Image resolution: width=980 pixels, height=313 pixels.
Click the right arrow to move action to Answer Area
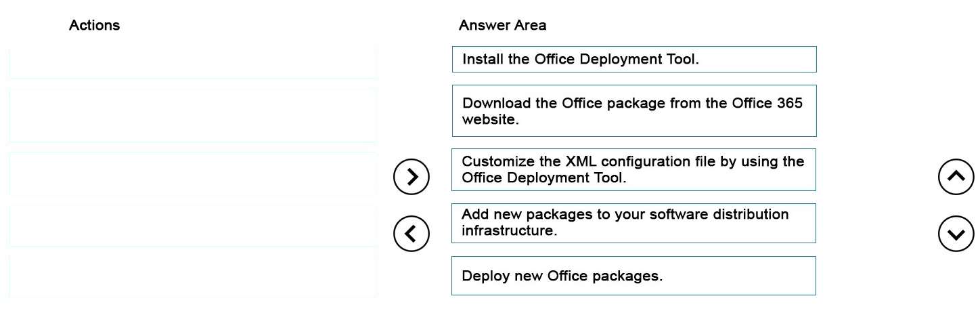pos(411,177)
